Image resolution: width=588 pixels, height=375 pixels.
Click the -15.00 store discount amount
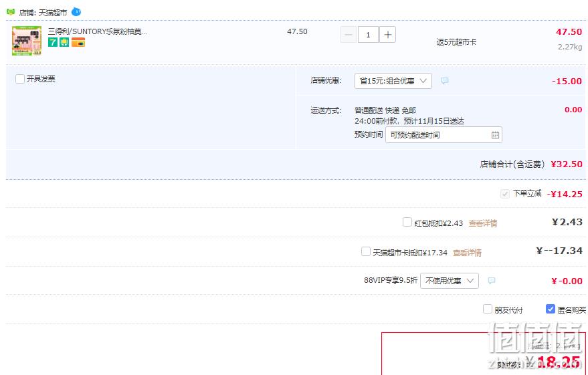[567, 82]
